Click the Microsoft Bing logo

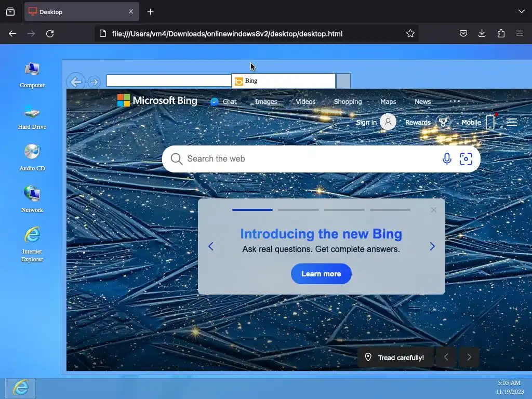pyautogui.click(x=157, y=100)
